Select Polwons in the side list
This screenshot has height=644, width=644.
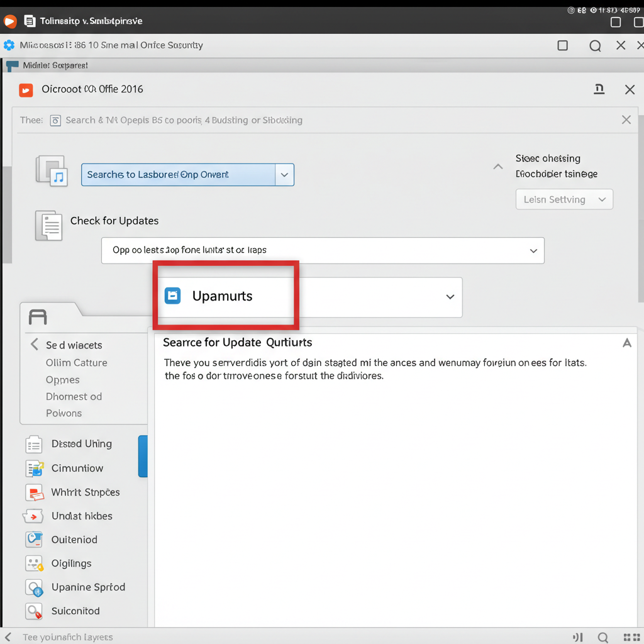[64, 413]
